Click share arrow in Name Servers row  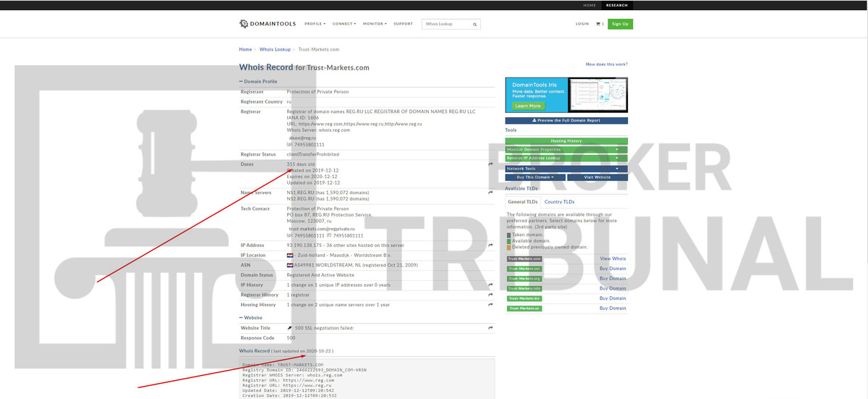point(490,193)
